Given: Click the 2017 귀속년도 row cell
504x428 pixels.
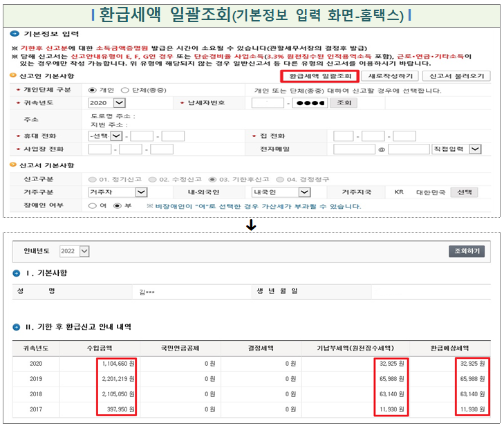Looking at the screenshot, I should coord(36,409).
